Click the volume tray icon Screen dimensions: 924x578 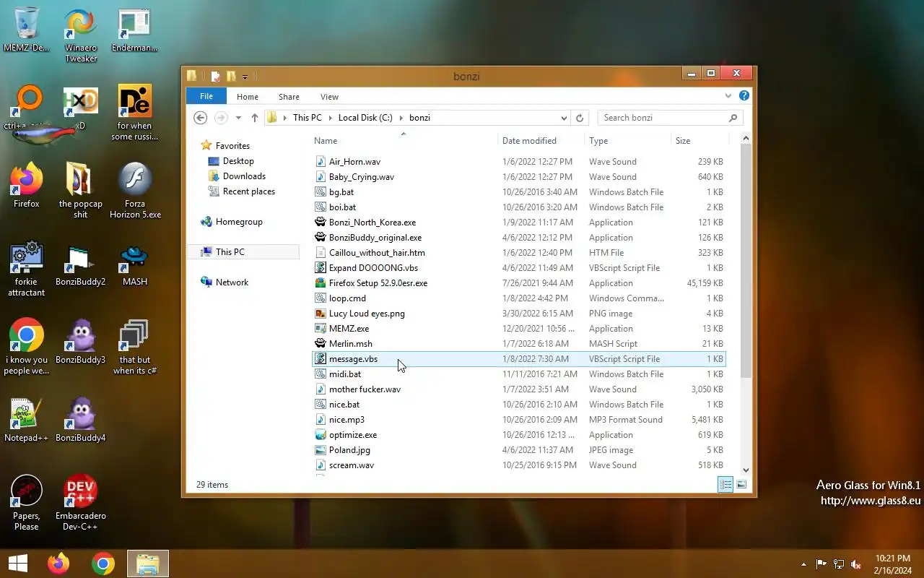tap(856, 564)
